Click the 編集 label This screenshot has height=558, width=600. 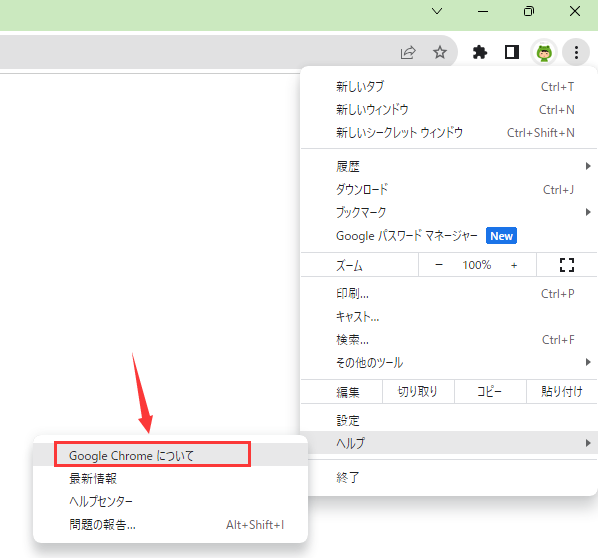pos(347,392)
